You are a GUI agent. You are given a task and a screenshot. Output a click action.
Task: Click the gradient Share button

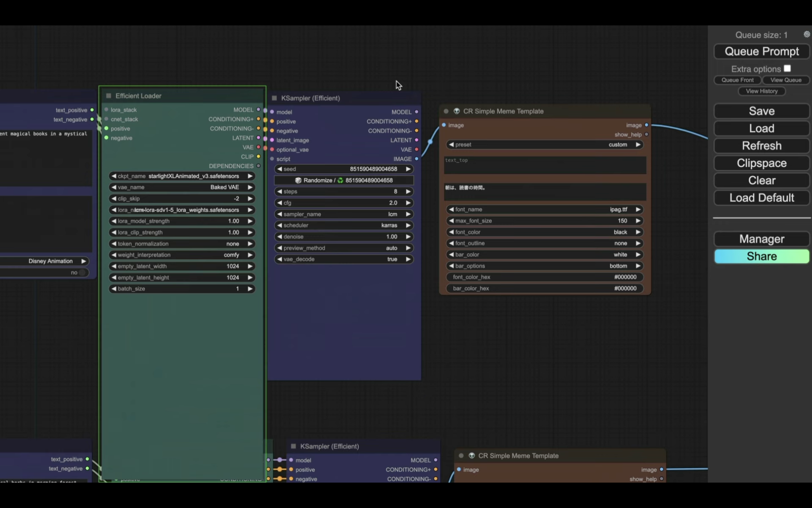pos(762,256)
